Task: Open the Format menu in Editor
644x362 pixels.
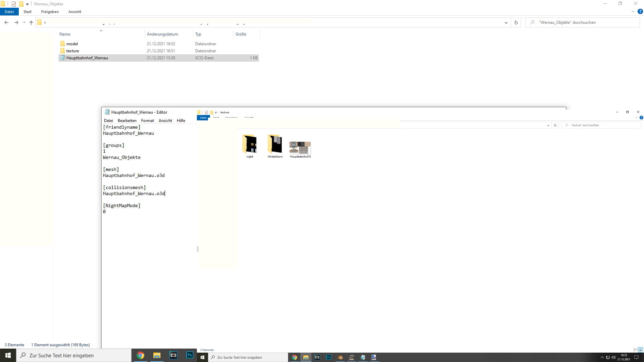Action: point(147,121)
